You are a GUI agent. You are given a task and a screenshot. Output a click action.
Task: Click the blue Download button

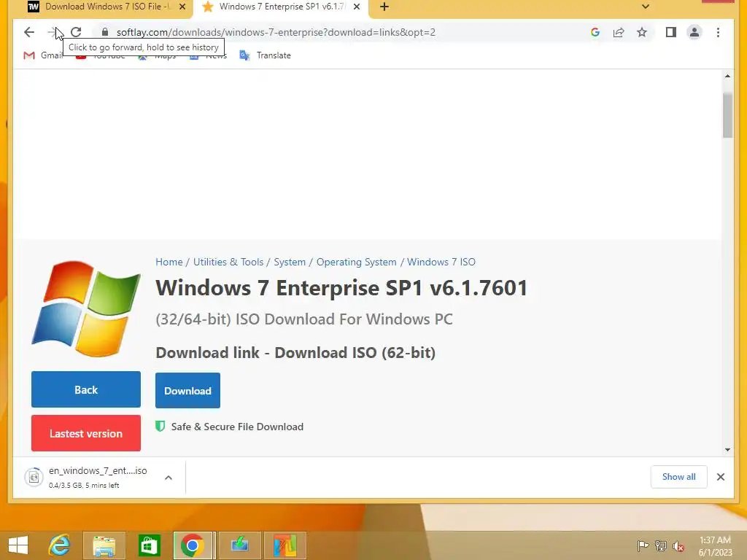click(x=187, y=391)
